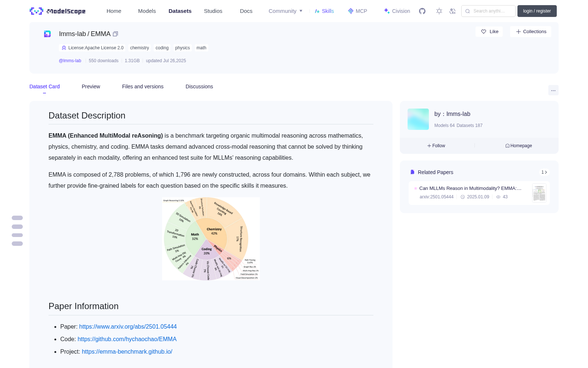Open Files and versions tab
This screenshot has width=588, height=368.
pos(143,86)
